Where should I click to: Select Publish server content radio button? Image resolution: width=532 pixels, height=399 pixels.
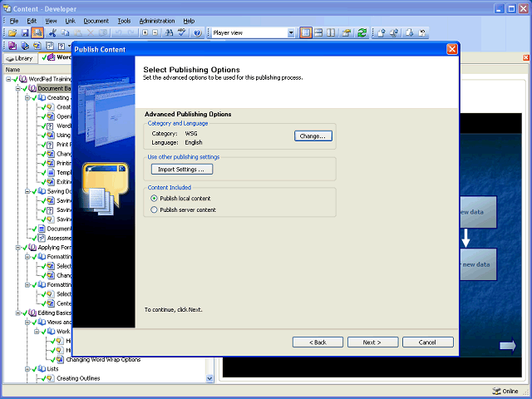tap(154, 209)
